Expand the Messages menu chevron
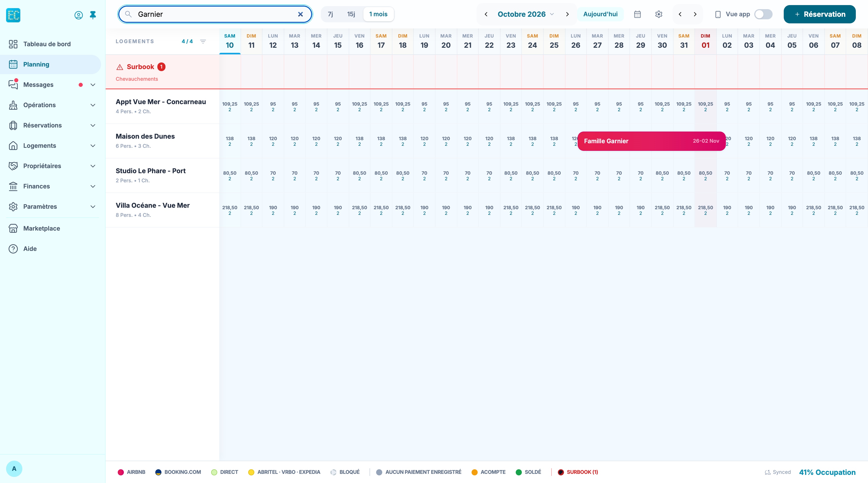Image resolution: width=868 pixels, height=483 pixels. [x=93, y=85]
